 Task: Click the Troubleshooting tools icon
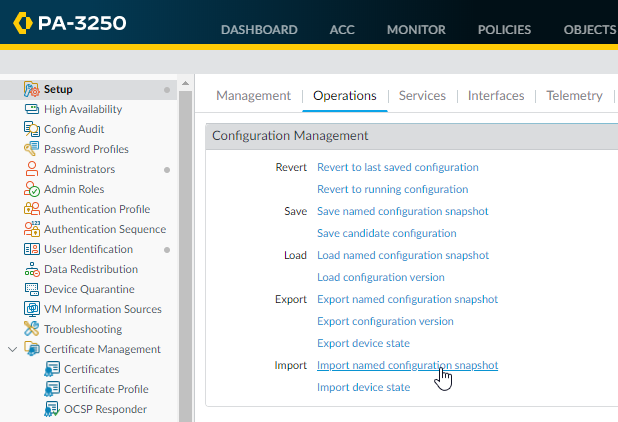[30, 329]
